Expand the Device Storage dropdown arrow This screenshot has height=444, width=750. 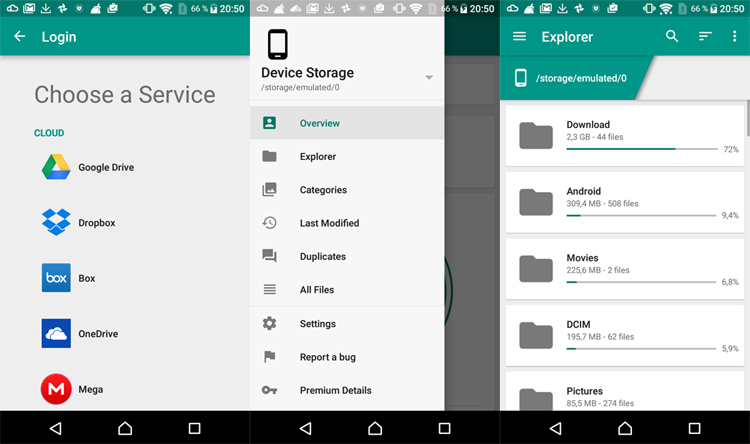pos(429,78)
